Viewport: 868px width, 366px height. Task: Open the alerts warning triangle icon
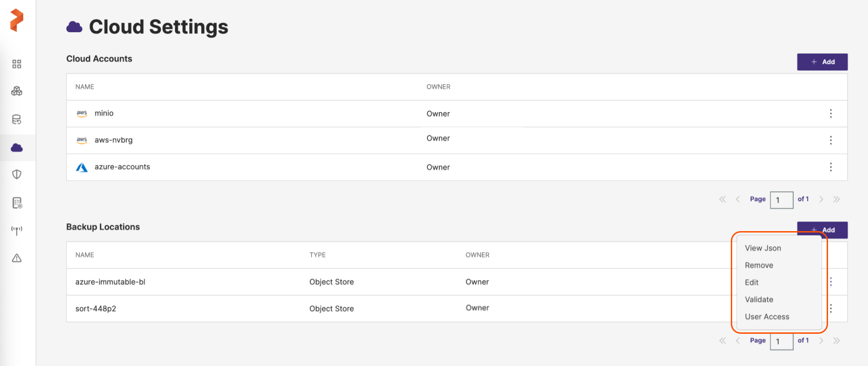tap(17, 258)
